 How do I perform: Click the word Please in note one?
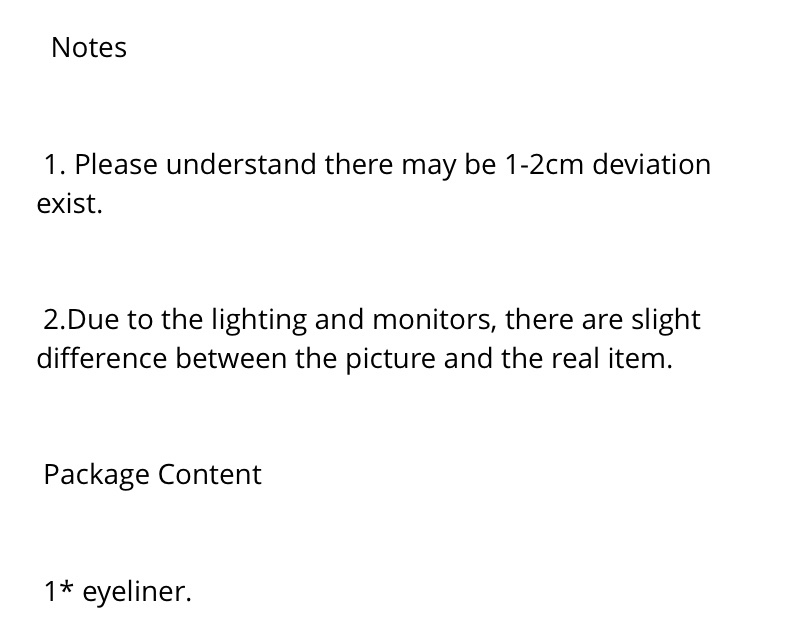coord(116,165)
